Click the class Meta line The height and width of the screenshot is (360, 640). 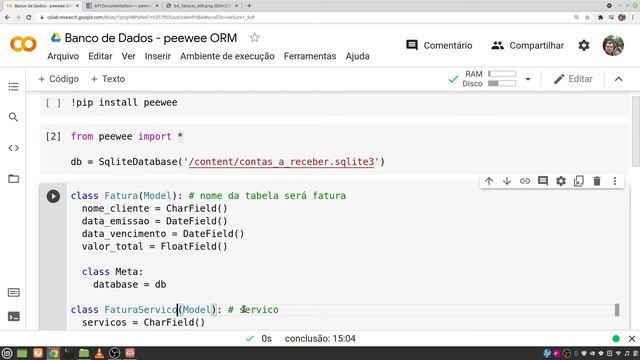pos(112,272)
